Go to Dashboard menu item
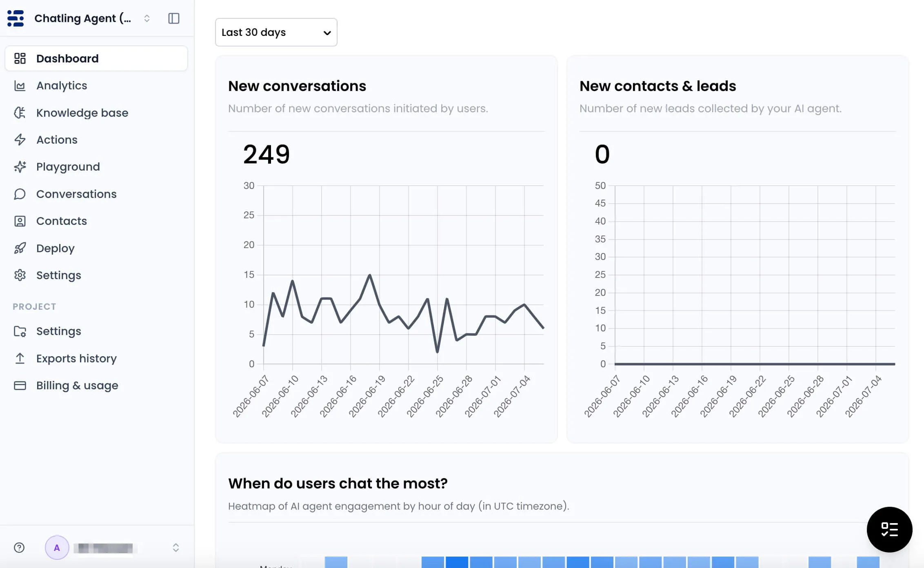Image resolution: width=924 pixels, height=568 pixels. [x=96, y=58]
